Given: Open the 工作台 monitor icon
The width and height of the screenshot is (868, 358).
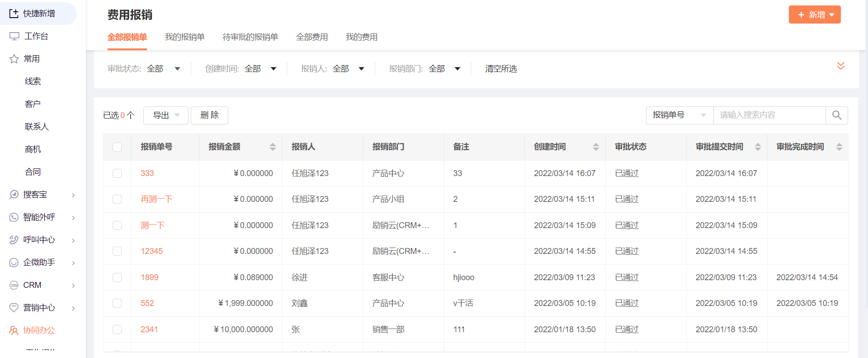Looking at the screenshot, I should pyautogui.click(x=14, y=36).
